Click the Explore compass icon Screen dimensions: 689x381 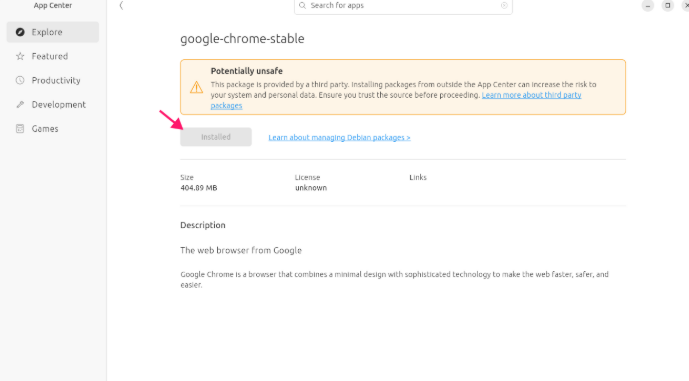coord(20,32)
